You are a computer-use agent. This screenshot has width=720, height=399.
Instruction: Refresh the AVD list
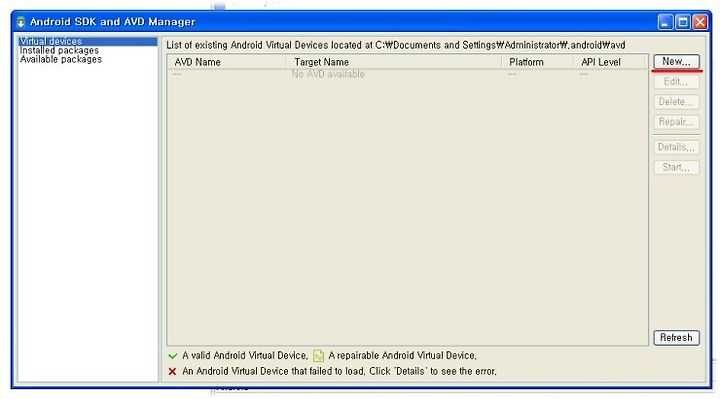click(676, 338)
